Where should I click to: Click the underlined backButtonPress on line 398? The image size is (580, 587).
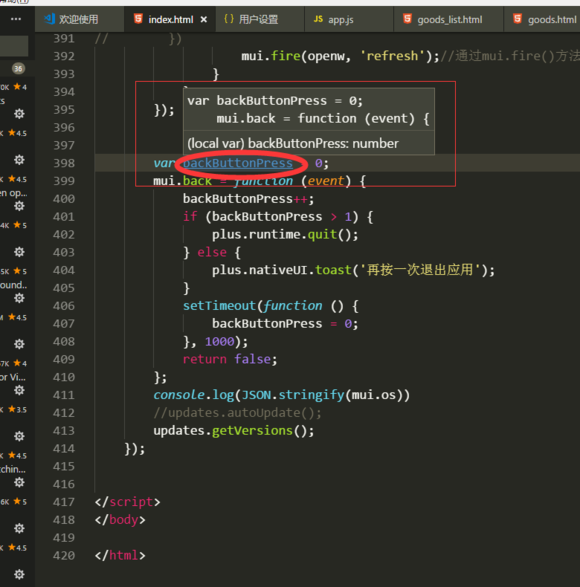(238, 163)
